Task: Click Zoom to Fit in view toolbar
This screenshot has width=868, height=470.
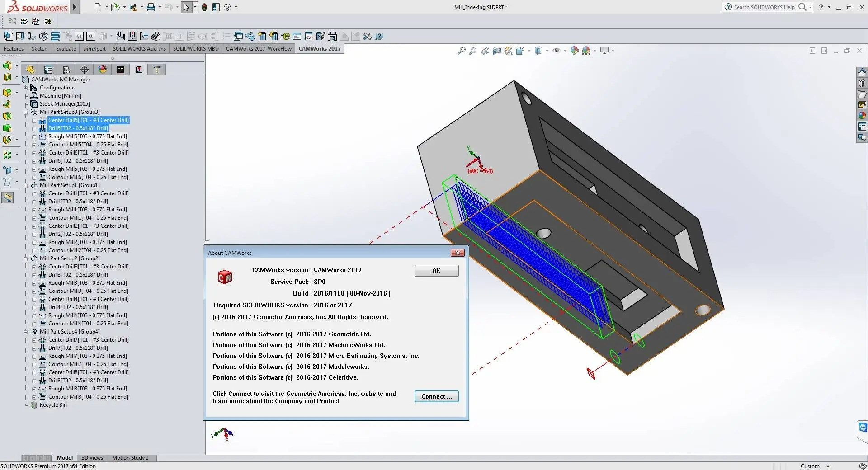Action: point(461,51)
